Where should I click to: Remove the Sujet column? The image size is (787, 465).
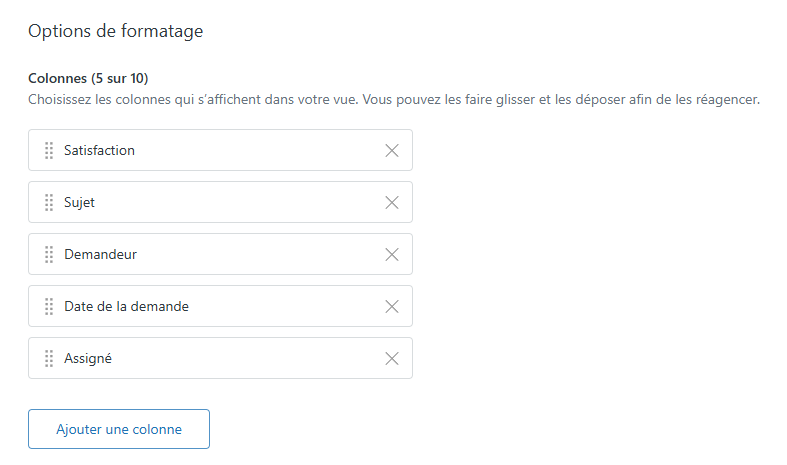(392, 202)
